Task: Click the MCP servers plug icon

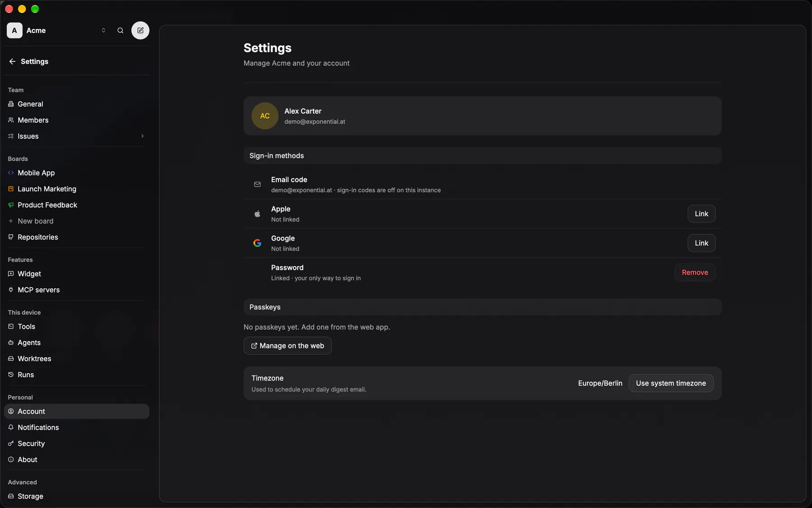Action: click(x=11, y=290)
